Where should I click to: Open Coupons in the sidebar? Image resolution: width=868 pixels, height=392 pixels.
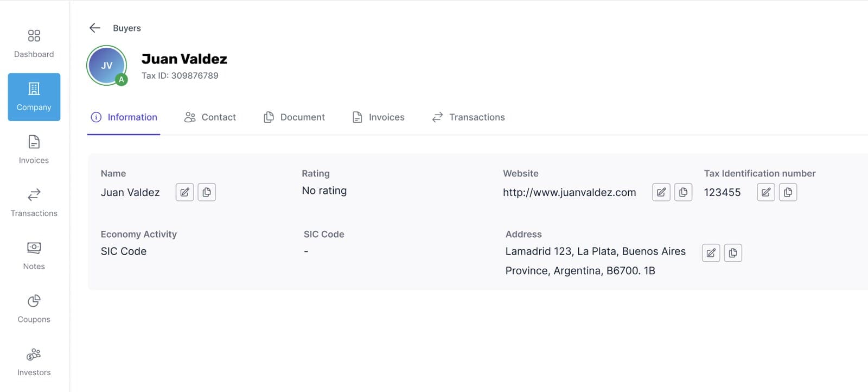coord(34,309)
